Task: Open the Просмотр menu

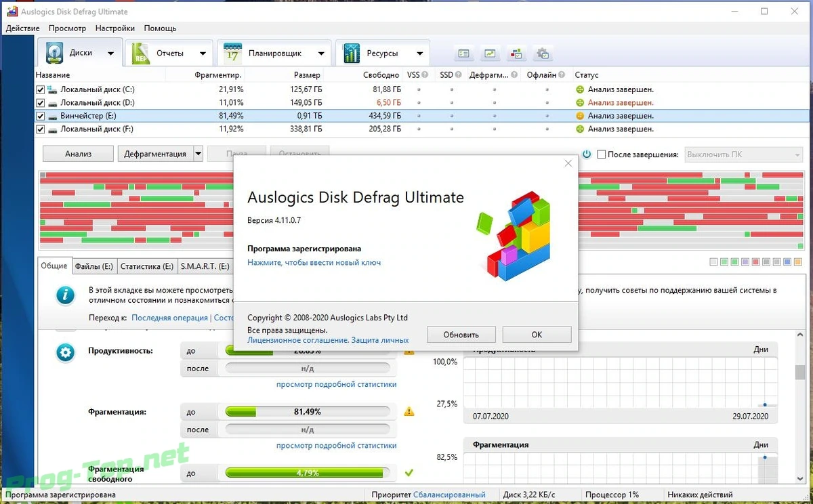Action: click(x=67, y=28)
